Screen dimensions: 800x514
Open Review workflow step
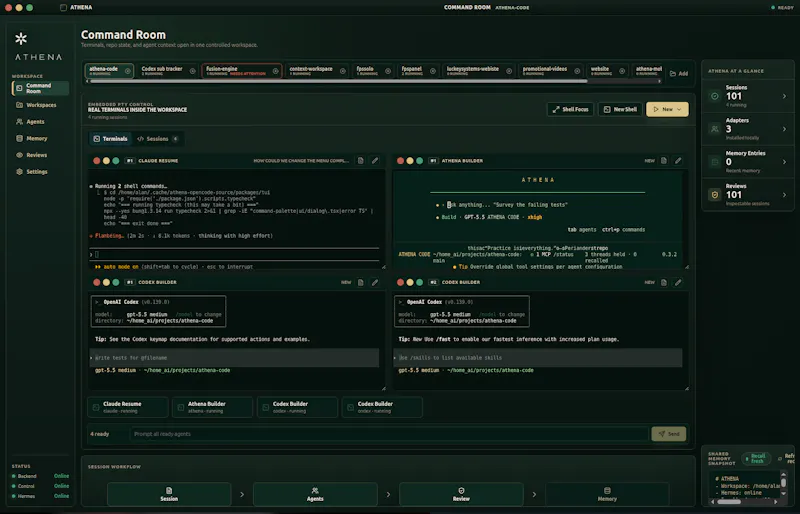(x=461, y=494)
